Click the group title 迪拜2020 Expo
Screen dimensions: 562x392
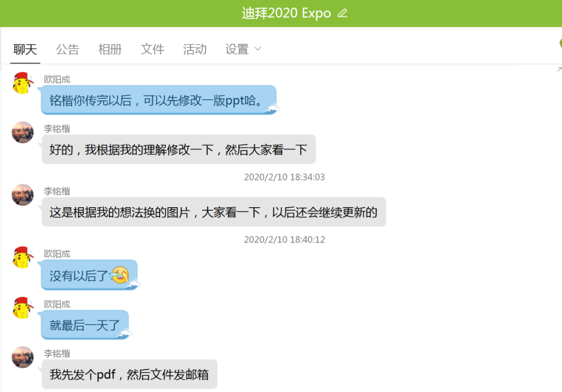[x=286, y=13]
